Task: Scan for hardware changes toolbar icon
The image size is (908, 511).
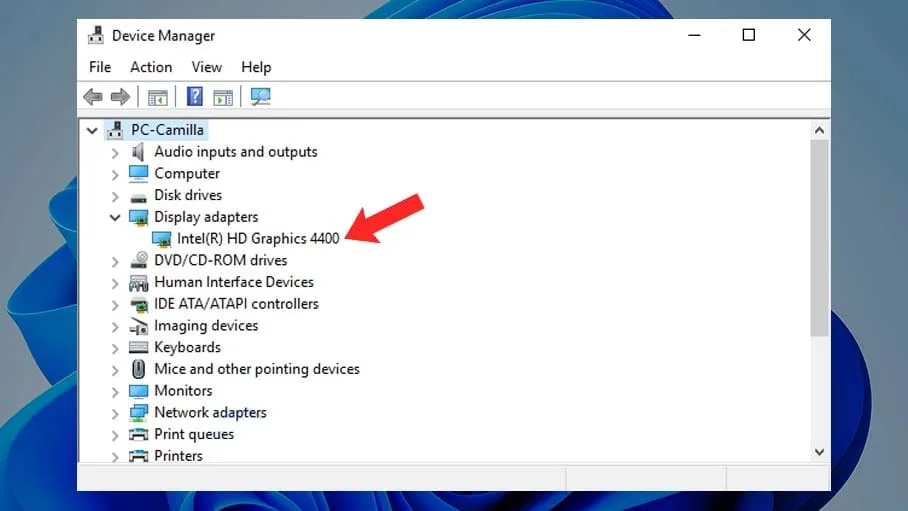Action: (x=261, y=96)
